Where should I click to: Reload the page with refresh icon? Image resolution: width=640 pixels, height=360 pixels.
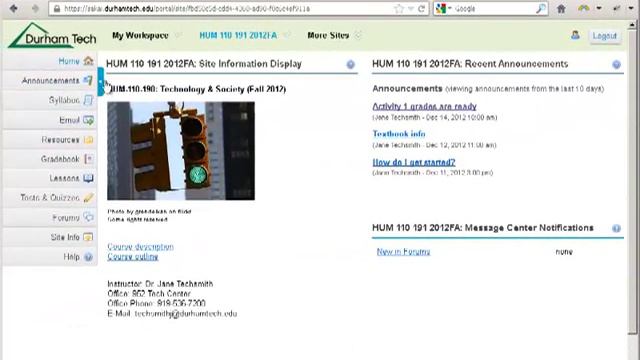421,9
